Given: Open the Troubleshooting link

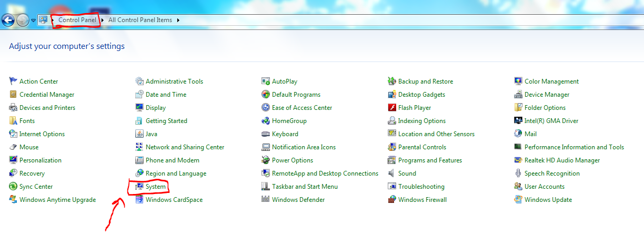Looking at the screenshot, I should [421, 187].
